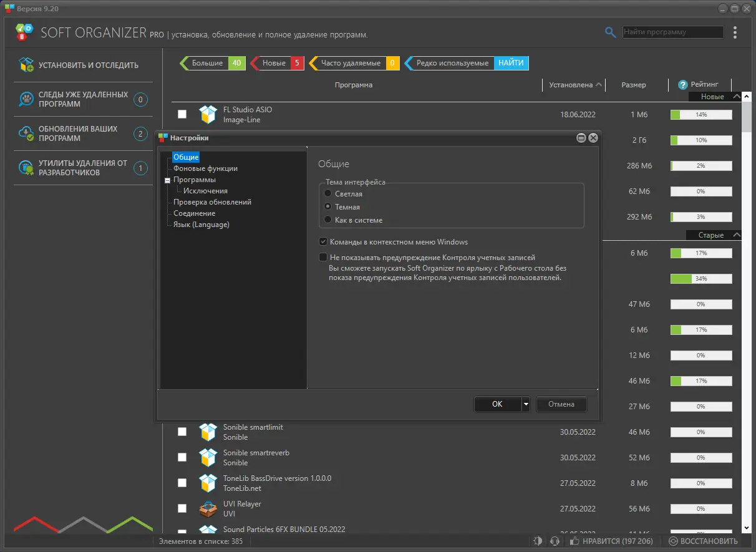The image size is (756, 552).
Task: Confirm settings with OK button
Action: [497, 404]
